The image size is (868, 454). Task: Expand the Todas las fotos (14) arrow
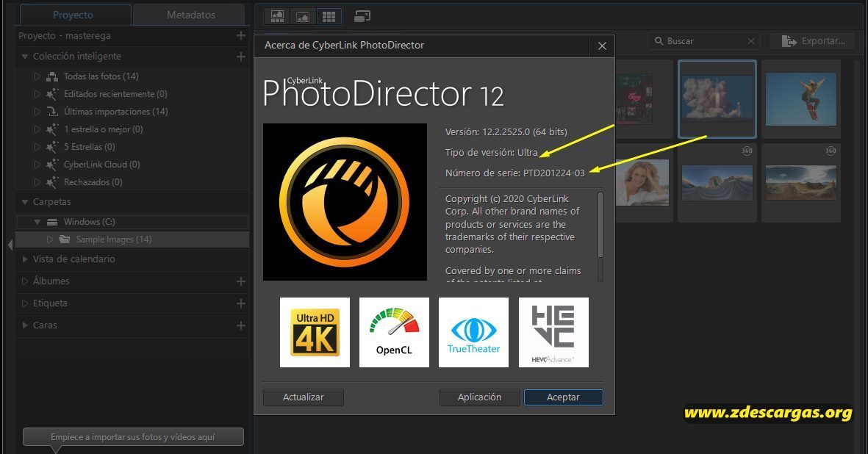coord(37,76)
